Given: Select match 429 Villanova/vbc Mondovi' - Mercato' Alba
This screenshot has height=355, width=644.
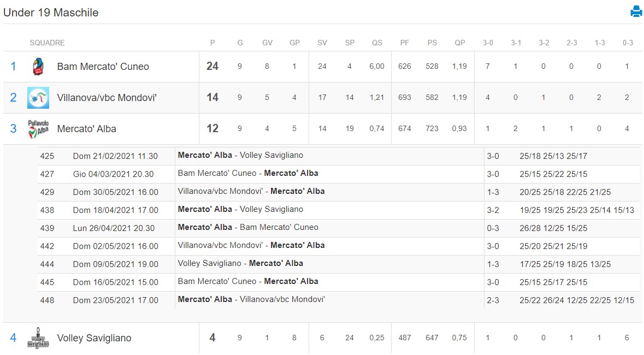Looking at the screenshot, I should coord(339,192).
